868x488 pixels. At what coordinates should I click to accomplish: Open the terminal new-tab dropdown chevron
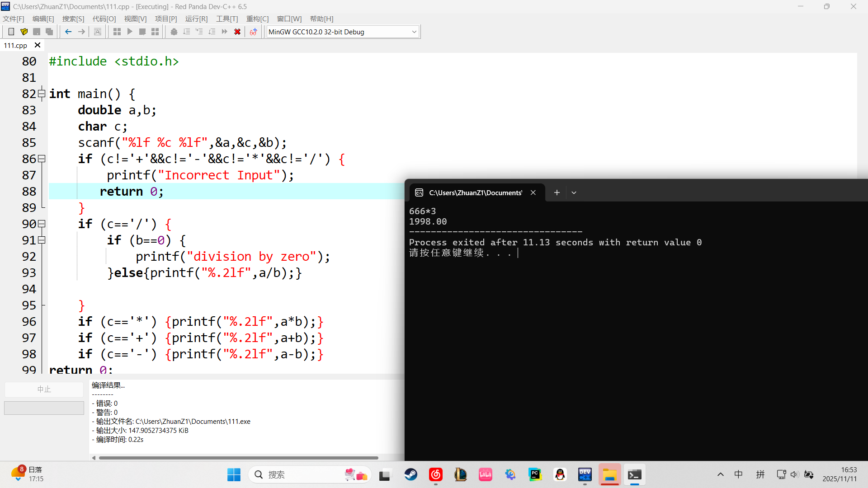click(x=574, y=192)
